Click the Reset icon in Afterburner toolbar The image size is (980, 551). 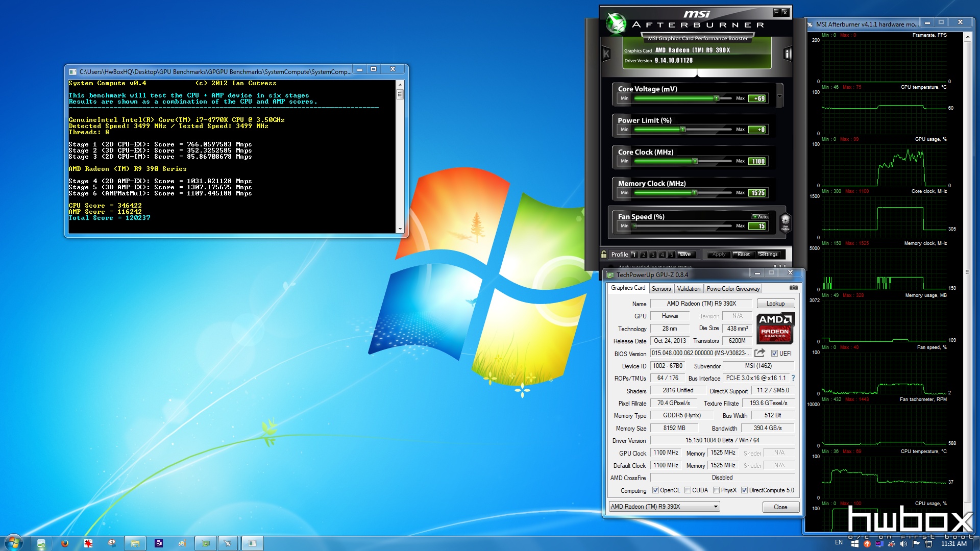coord(742,254)
